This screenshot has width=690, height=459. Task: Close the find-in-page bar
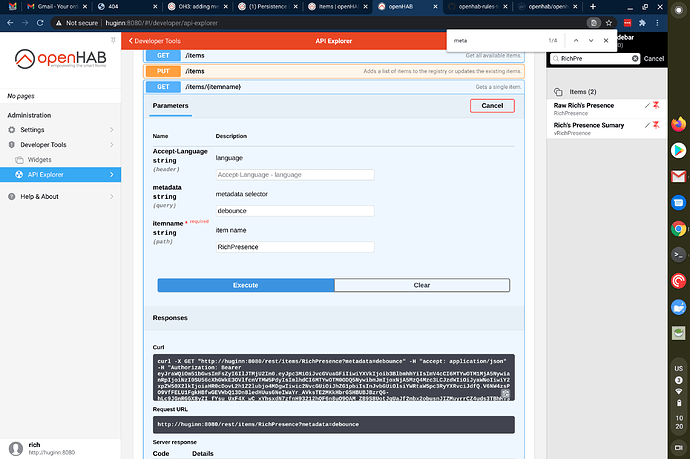tap(606, 40)
